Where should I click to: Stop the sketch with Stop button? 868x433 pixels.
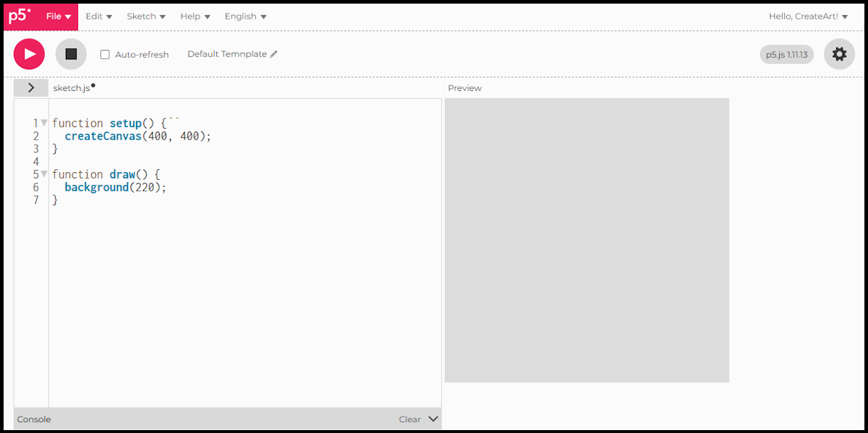click(x=71, y=54)
